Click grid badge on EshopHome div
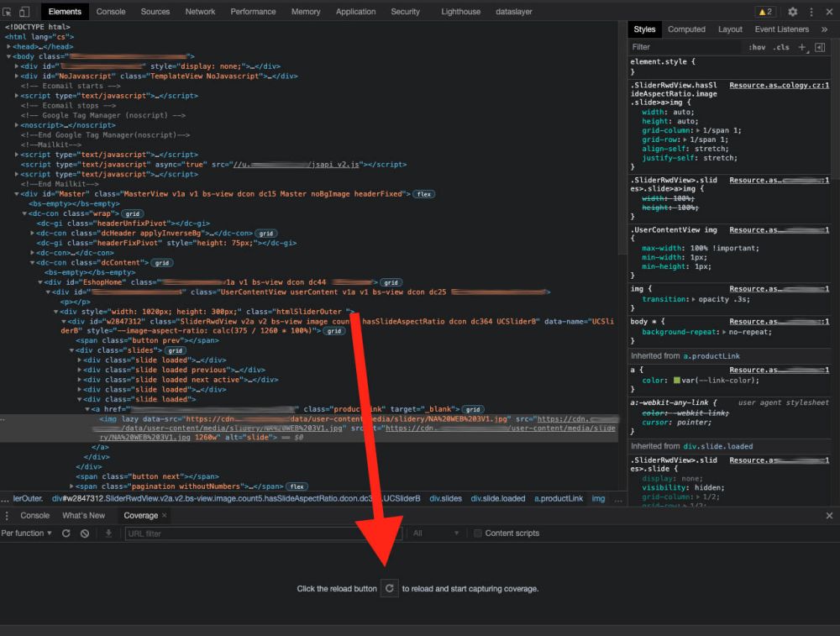The height and width of the screenshot is (636, 840). click(x=391, y=282)
